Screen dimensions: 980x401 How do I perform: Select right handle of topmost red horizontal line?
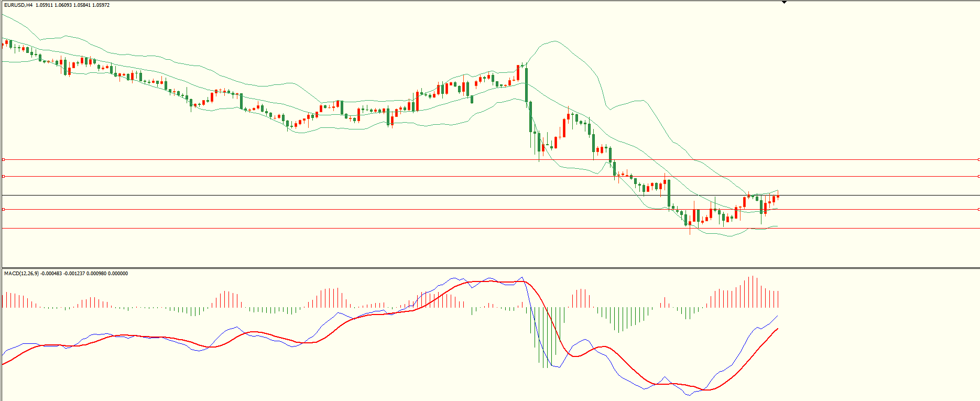(978, 159)
